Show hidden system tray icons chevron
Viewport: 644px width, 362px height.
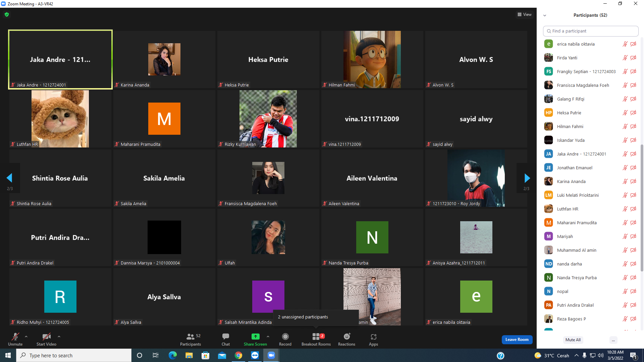click(x=576, y=356)
